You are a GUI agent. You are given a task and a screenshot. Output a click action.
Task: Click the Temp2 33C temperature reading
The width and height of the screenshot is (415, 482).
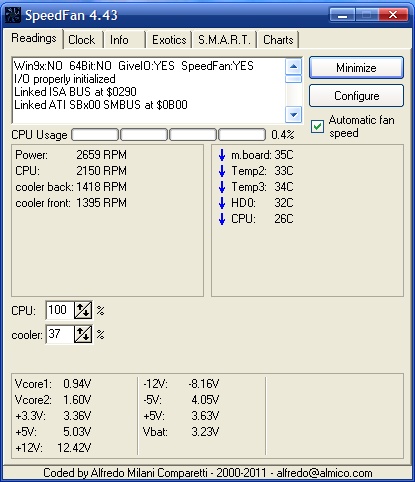point(262,171)
